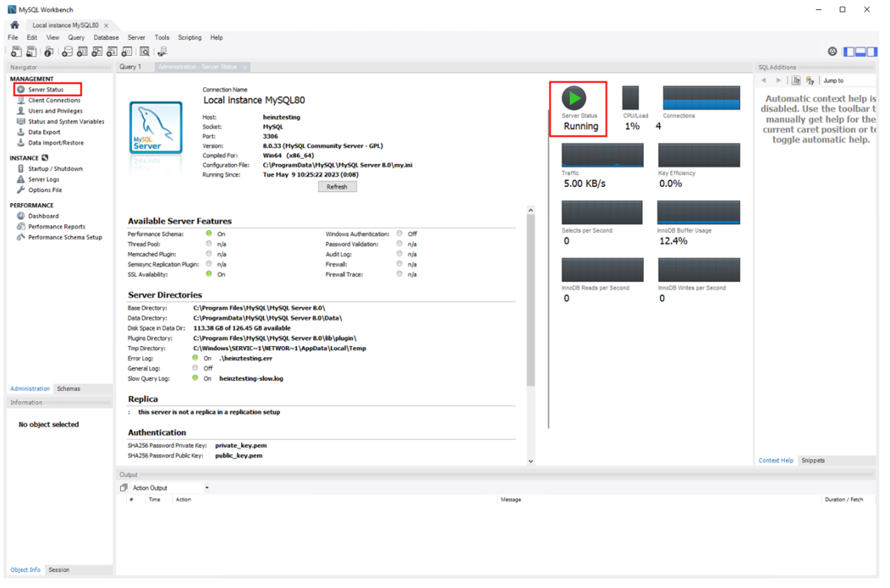The width and height of the screenshot is (890, 588).
Task: Open the Server menu
Action: pyautogui.click(x=136, y=37)
